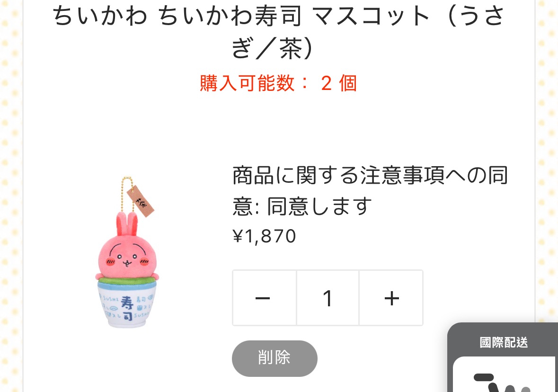
Task: Select the quantity field showing 1
Action: 328,298
